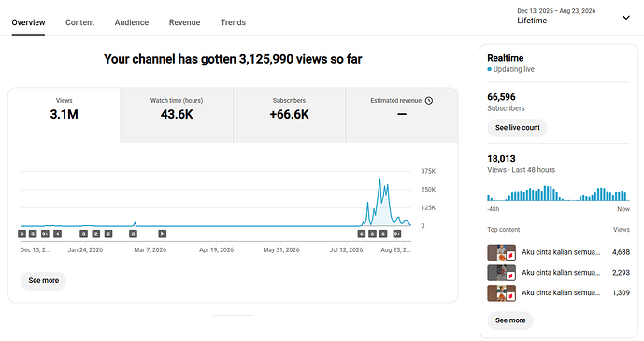Screen dimensions: 644x341
Task: Select the Subscribers +66.6K metric card
Action: [x=289, y=115]
